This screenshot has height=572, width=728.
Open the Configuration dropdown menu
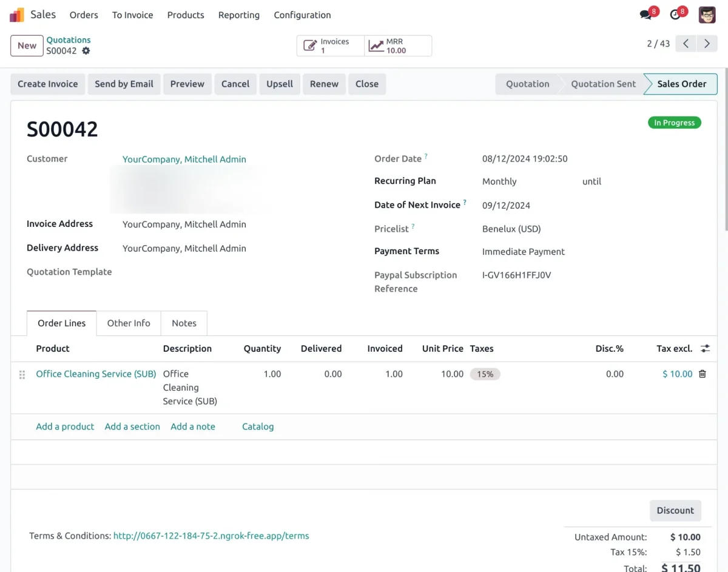[302, 15]
